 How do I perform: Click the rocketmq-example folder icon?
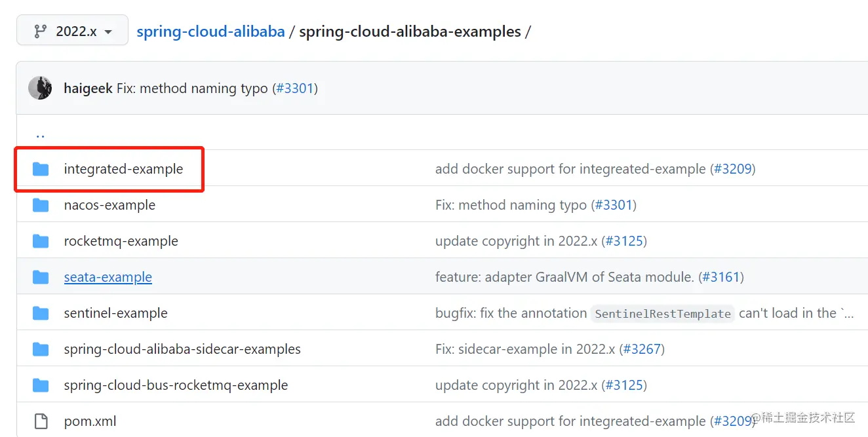[x=41, y=241]
